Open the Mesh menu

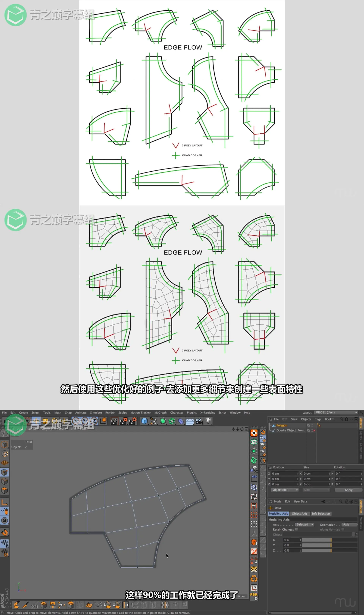click(58, 413)
